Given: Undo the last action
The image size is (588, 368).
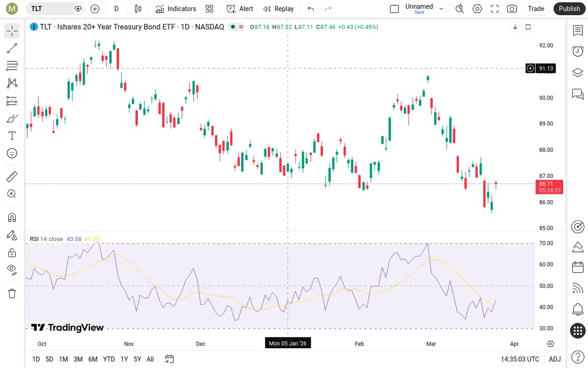Looking at the screenshot, I should [311, 8].
